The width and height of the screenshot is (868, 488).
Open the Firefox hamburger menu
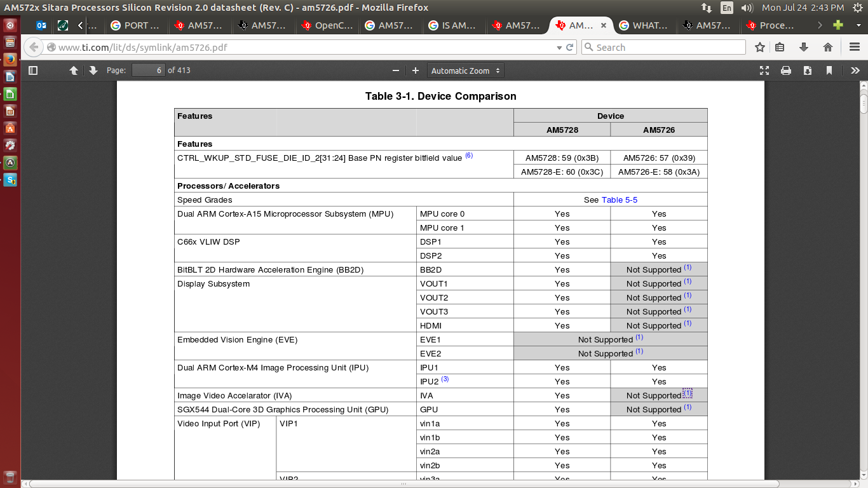click(x=855, y=47)
